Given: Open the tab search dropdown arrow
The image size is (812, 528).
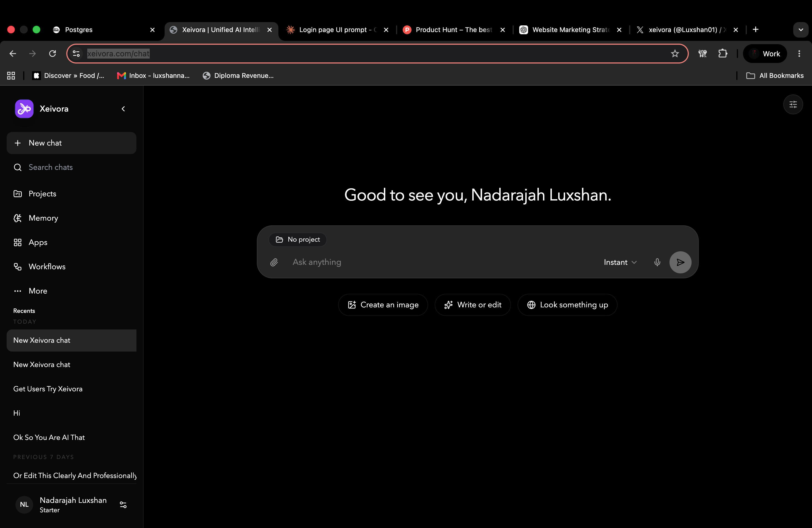Looking at the screenshot, I should click(800, 30).
